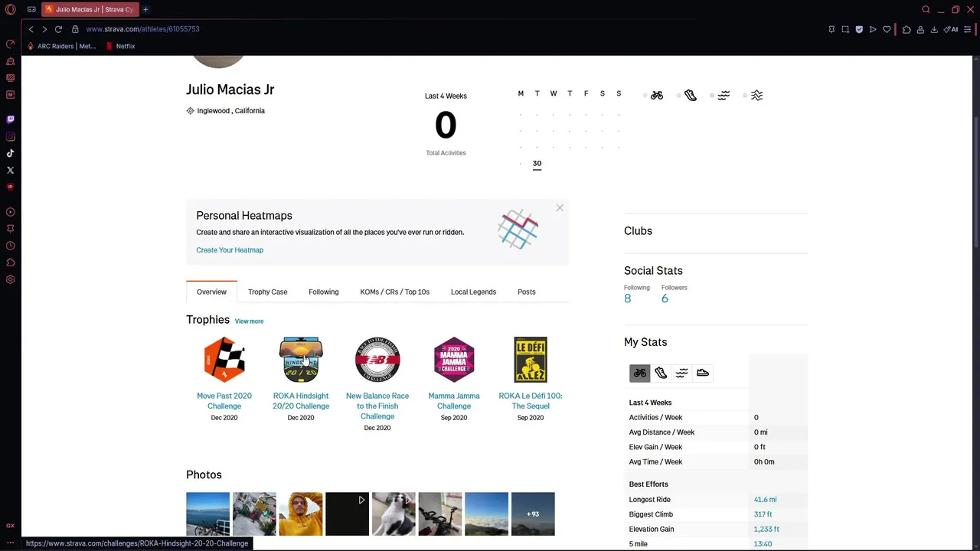Open X (Twitter) in the sidebar
This screenshot has width=980, height=551.
click(x=10, y=170)
